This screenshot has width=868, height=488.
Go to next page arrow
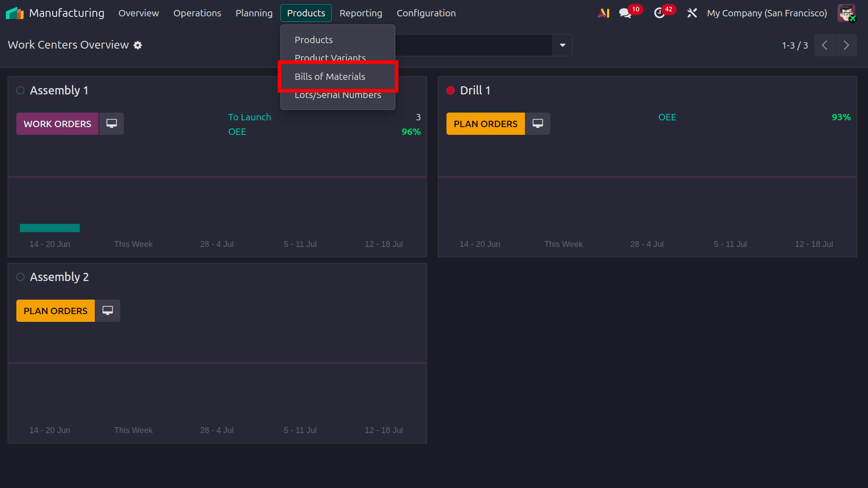[x=846, y=45]
